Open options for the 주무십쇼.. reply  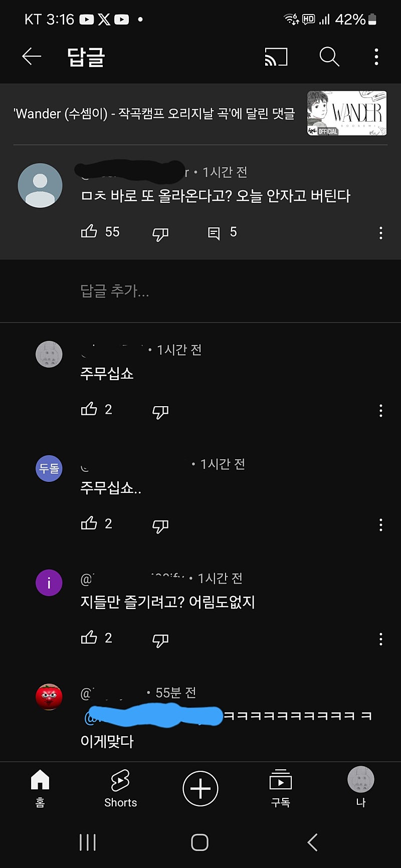point(381,525)
